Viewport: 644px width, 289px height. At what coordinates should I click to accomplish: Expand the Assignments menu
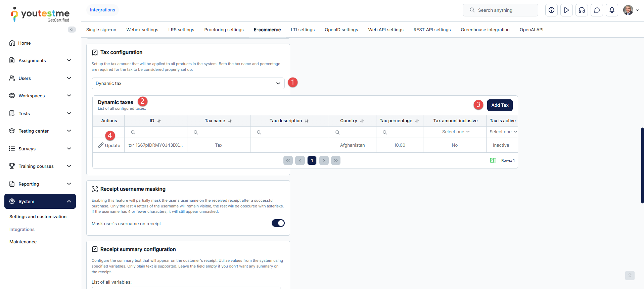tap(40, 60)
